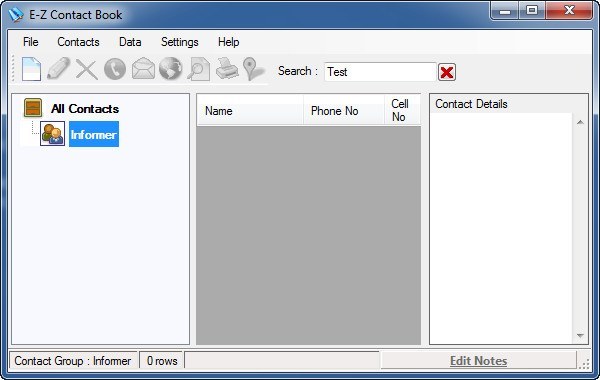Sort by the Phone No column header
Viewport: 600px width, 380px height.
click(x=344, y=111)
